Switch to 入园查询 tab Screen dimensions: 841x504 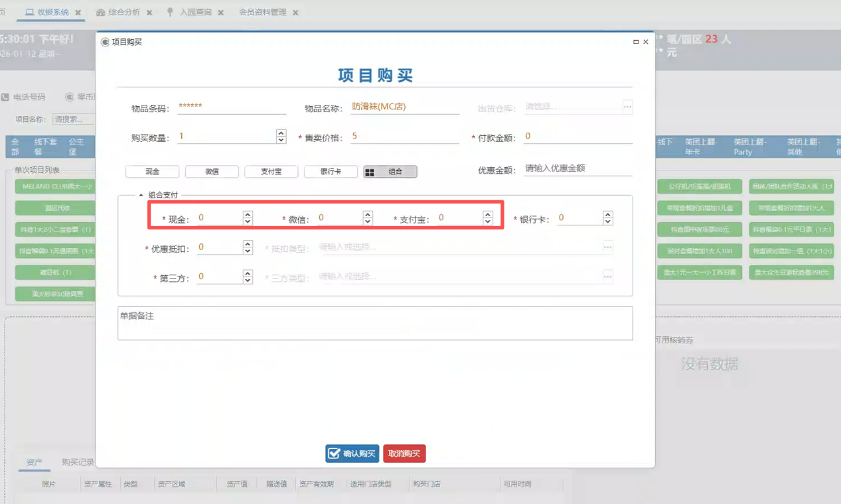[195, 13]
